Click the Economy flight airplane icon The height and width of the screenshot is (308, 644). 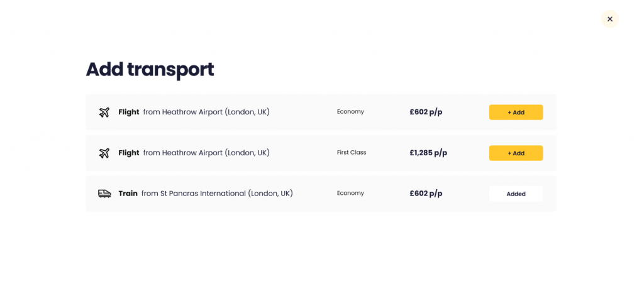click(x=104, y=112)
